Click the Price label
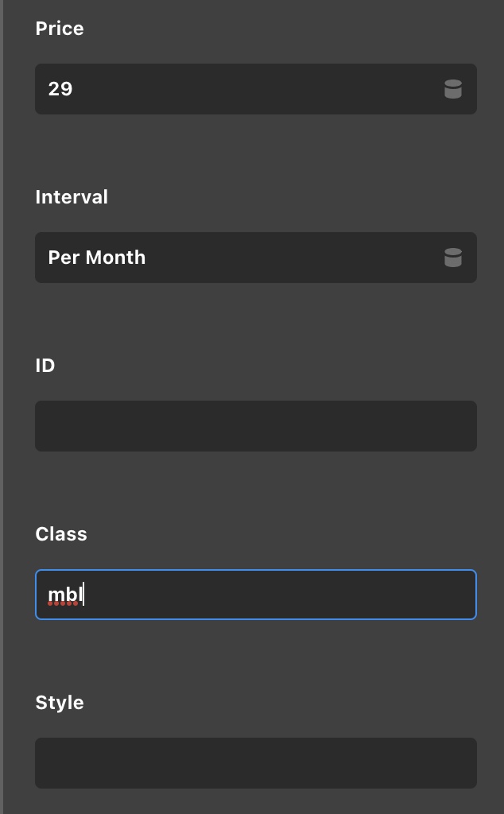Screen dimensions: 504x814 click(60, 29)
